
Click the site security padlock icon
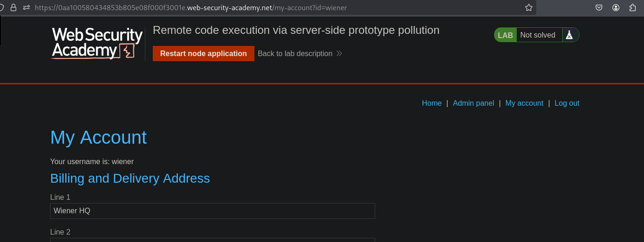click(x=13, y=7)
